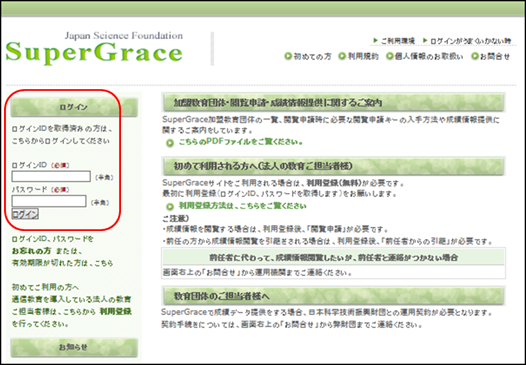Click the ログイン submit button

(25, 214)
